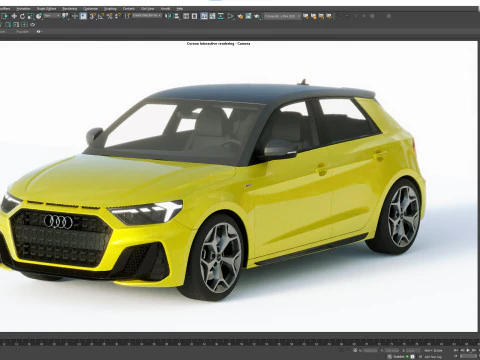Image resolution: width=480 pixels, height=360 pixels.
Task: Toggle Angle Snap
Action: [x=101, y=16]
